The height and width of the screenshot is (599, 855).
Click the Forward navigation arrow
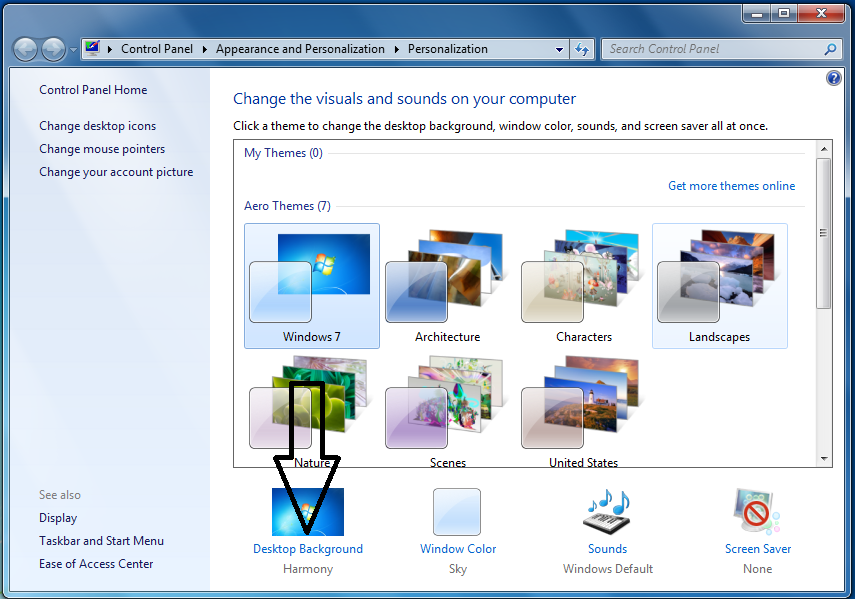(53, 50)
